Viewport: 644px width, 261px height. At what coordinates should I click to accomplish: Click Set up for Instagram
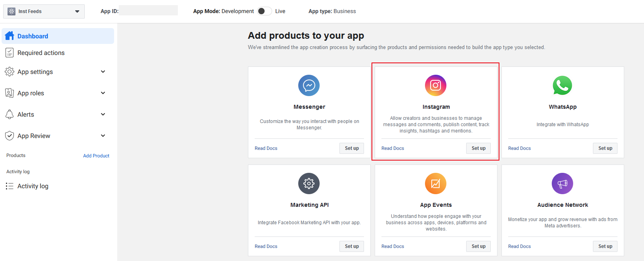click(478, 148)
